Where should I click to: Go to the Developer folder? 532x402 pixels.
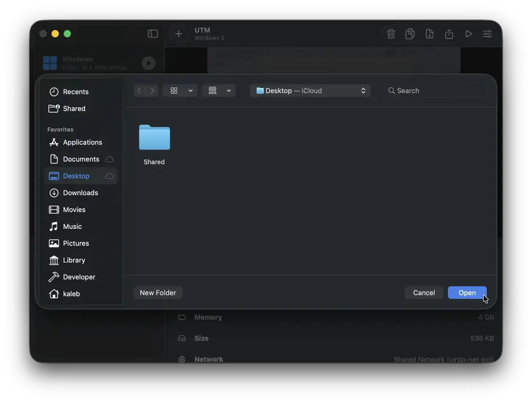[81, 277]
